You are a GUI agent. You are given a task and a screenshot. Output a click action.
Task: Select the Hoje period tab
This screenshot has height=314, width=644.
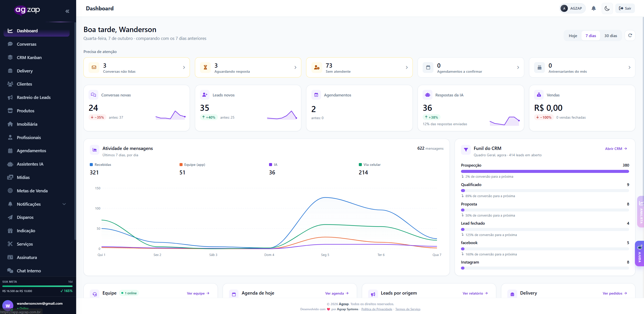point(573,36)
